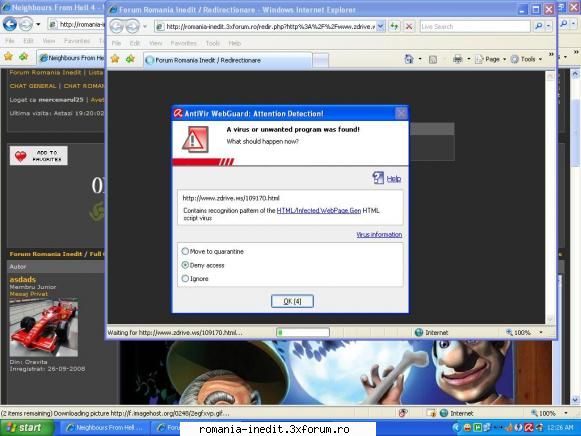Open Favorites Center yellow star icon
Viewport: 581px width, 436px height.
coord(115,59)
